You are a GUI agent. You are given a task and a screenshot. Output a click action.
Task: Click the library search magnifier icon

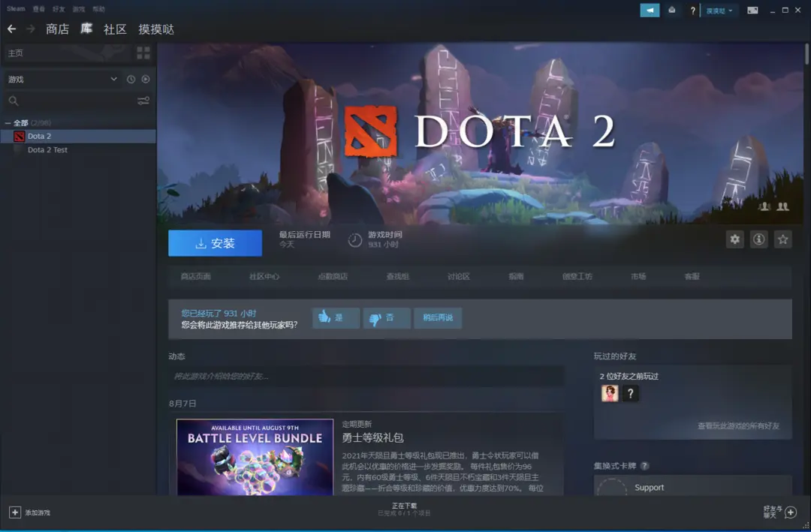(14, 101)
